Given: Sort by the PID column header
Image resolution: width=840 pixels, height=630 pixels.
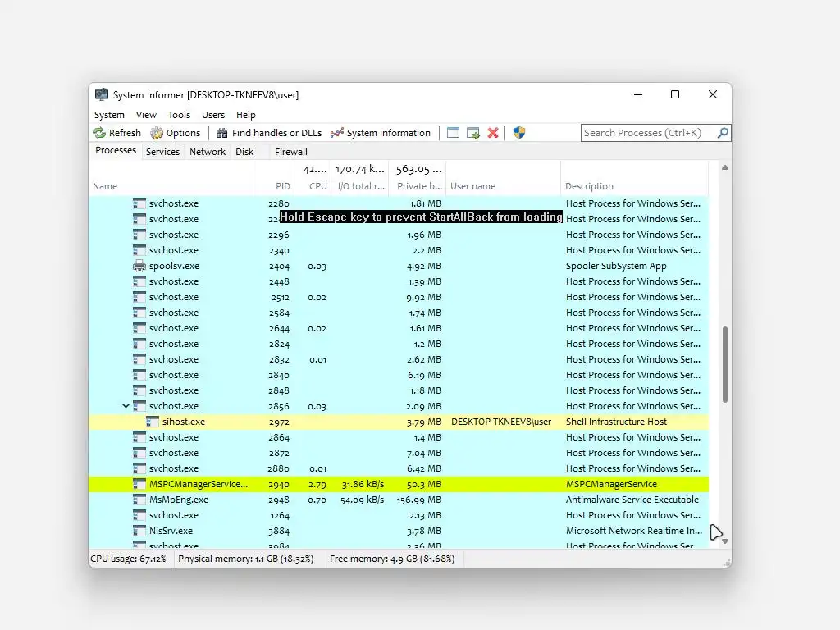Looking at the screenshot, I should coord(273,186).
